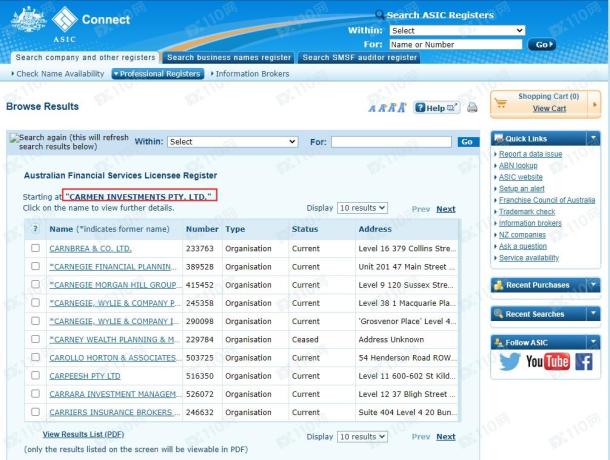This screenshot has width=610, height=460.
Task: Click the Recent Searches panel icon
Action: (x=499, y=314)
